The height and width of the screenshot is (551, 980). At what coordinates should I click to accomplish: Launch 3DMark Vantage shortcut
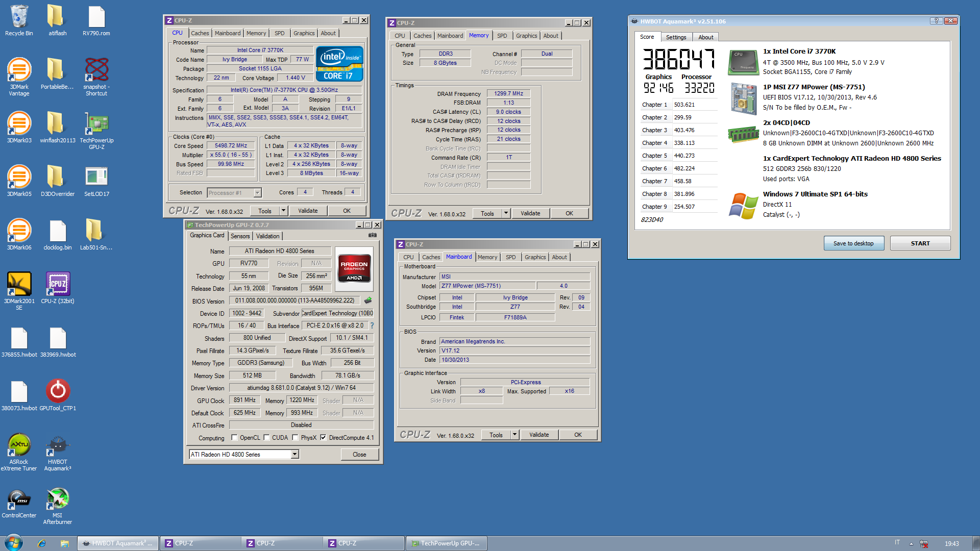[x=19, y=77]
